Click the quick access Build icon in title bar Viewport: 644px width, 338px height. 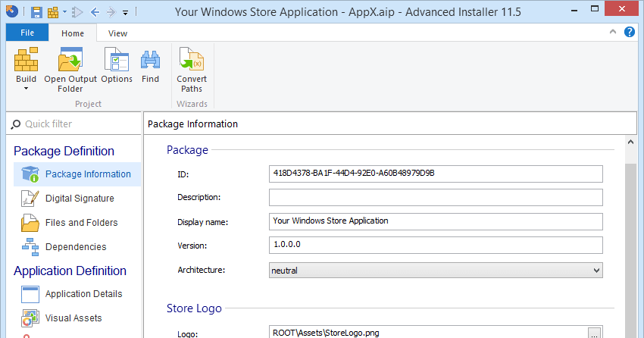(53, 12)
